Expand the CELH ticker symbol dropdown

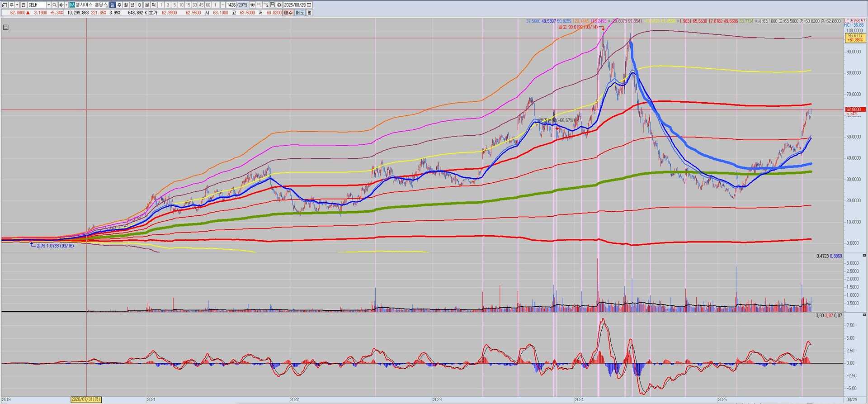pyautogui.click(x=48, y=5)
